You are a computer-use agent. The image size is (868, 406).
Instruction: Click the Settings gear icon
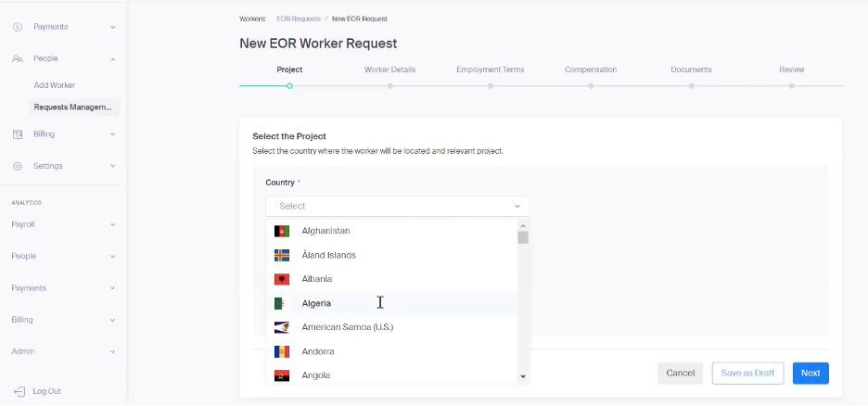(x=18, y=166)
